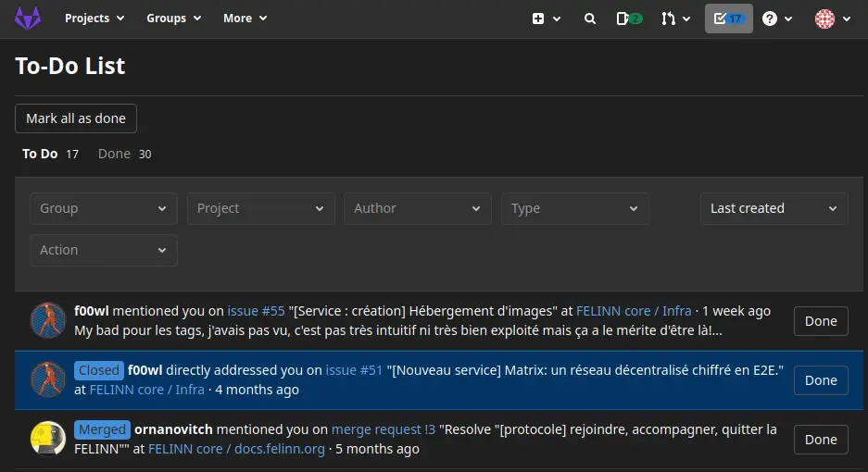Open the More menu
868x472 pixels.
point(245,19)
